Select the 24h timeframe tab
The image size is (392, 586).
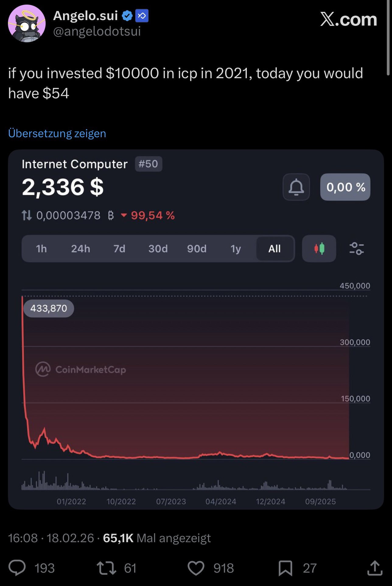coord(81,249)
